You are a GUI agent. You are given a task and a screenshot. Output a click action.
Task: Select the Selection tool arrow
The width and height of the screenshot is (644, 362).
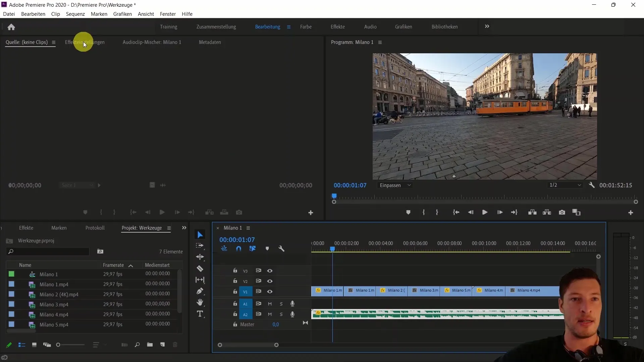click(200, 235)
